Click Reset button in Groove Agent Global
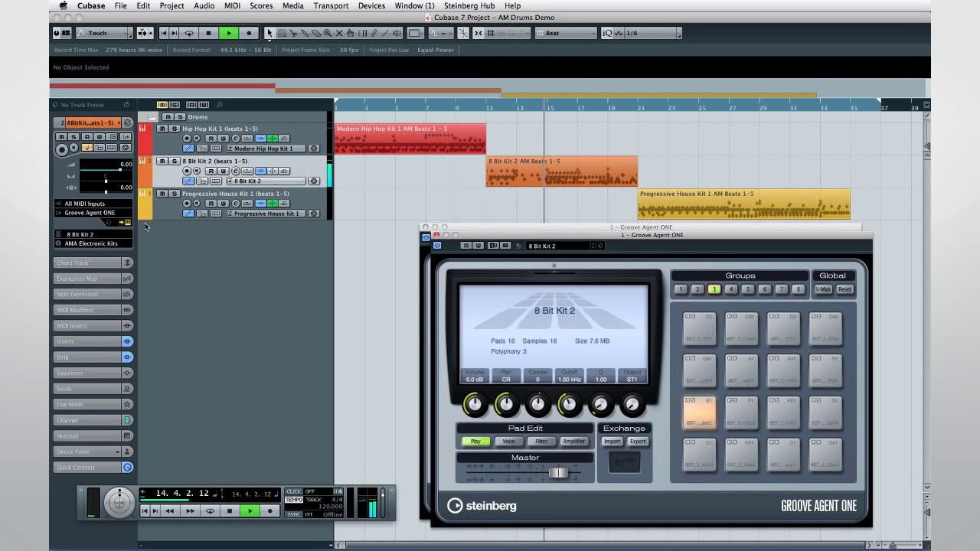The image size is (980, 551). (x=844, y=289)
